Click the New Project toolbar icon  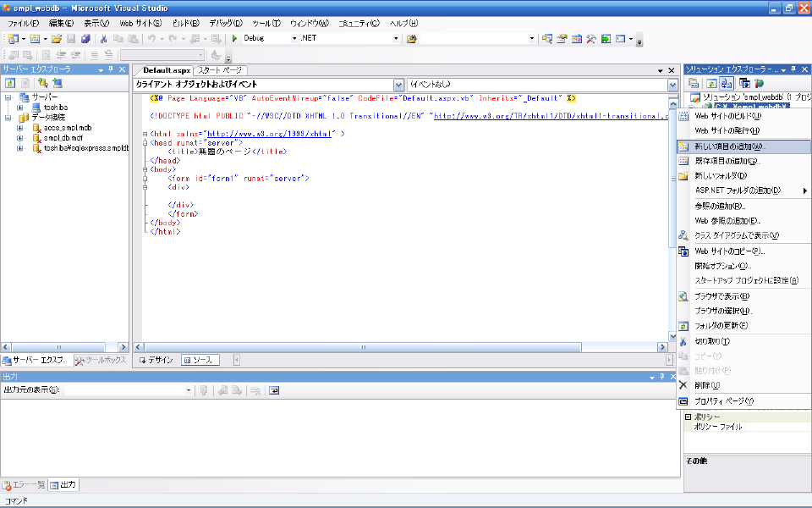point(14,39)
